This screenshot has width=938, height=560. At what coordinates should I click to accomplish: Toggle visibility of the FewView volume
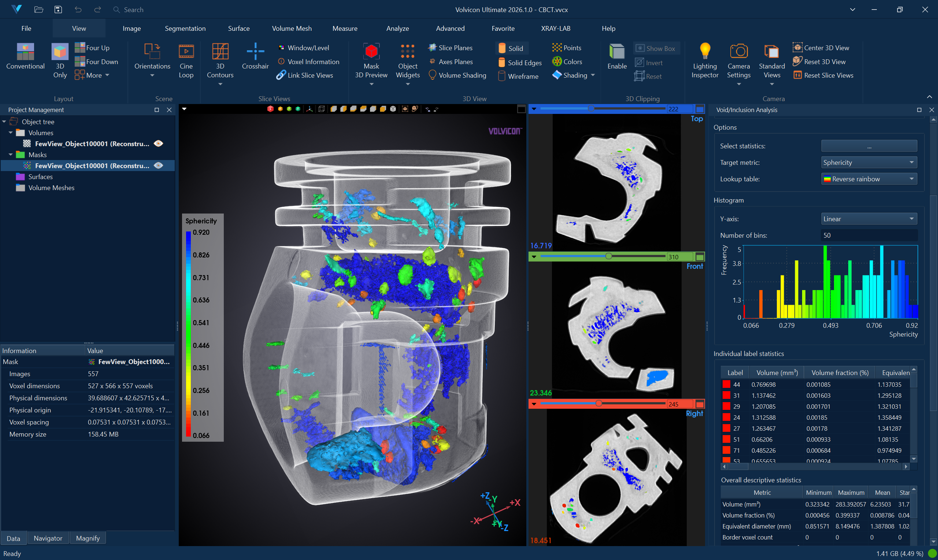pyautogui.click(x=159, y=144)
